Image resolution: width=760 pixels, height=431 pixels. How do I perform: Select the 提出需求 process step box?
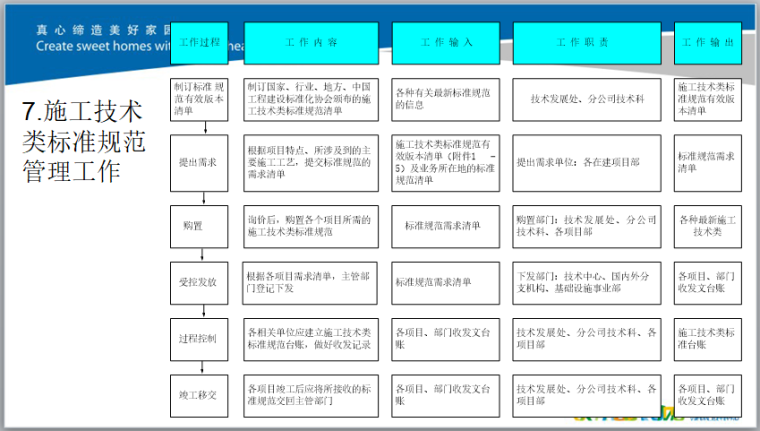pyautogui.click(x=199, y=163)
